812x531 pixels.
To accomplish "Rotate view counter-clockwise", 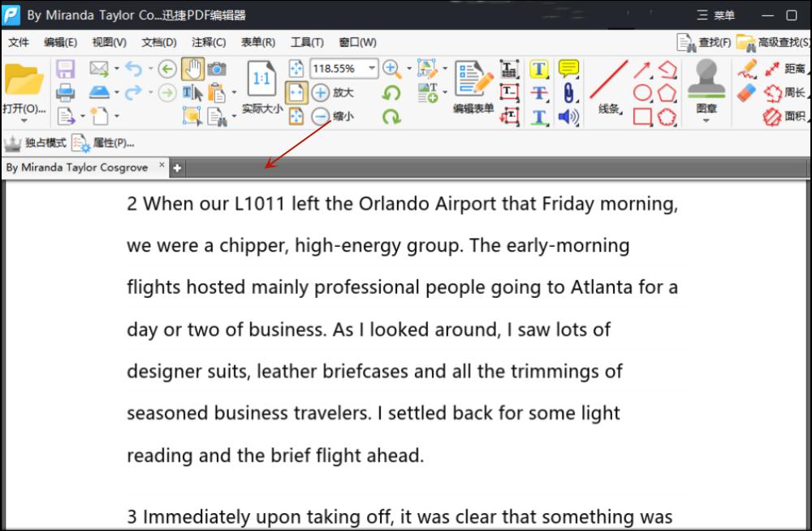I will [391, 93].
